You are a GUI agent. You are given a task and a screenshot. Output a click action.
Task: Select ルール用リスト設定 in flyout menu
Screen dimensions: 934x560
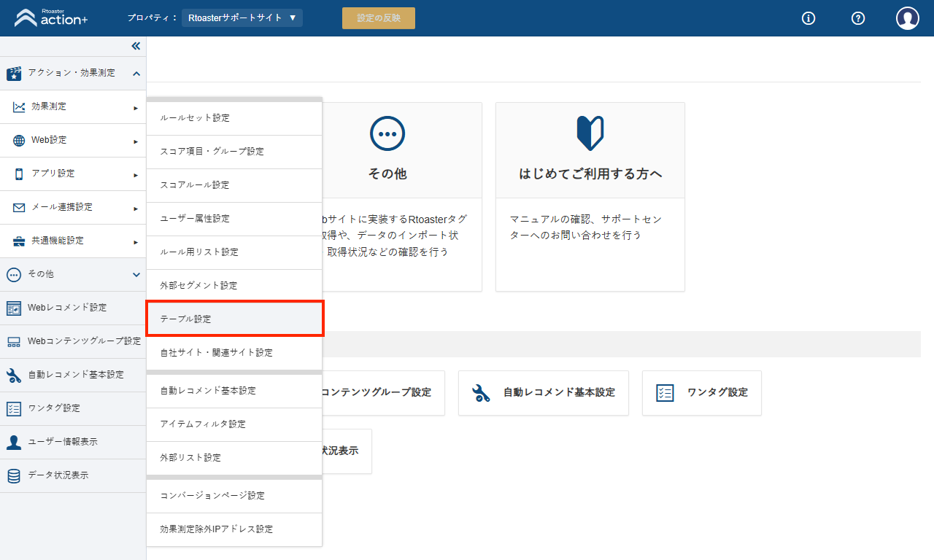click(x=234, y=252)
